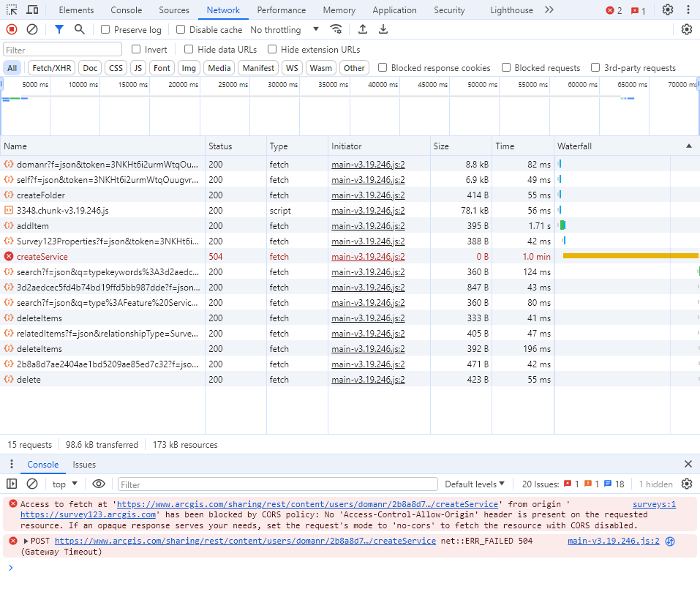
Task: Open network search magnifier
Action: [80, 29]
